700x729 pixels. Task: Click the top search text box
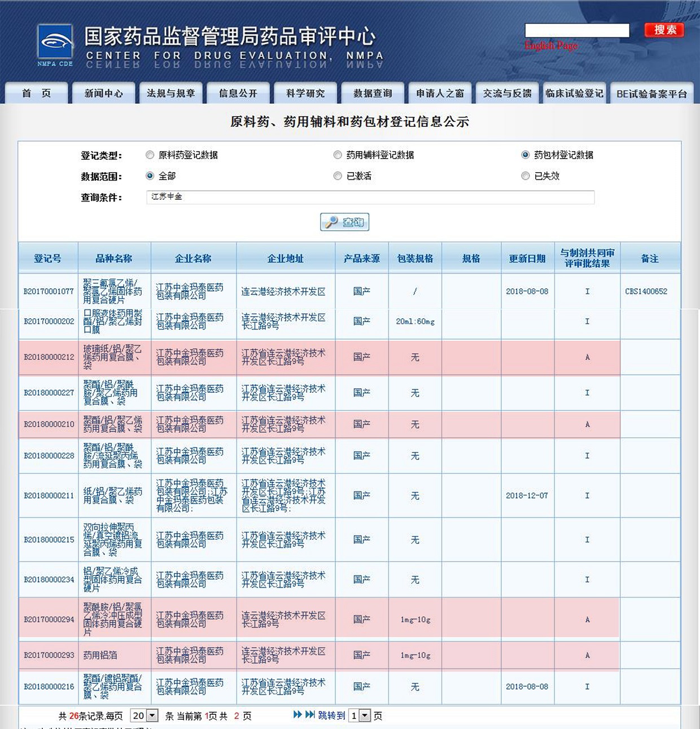point(577,30)
